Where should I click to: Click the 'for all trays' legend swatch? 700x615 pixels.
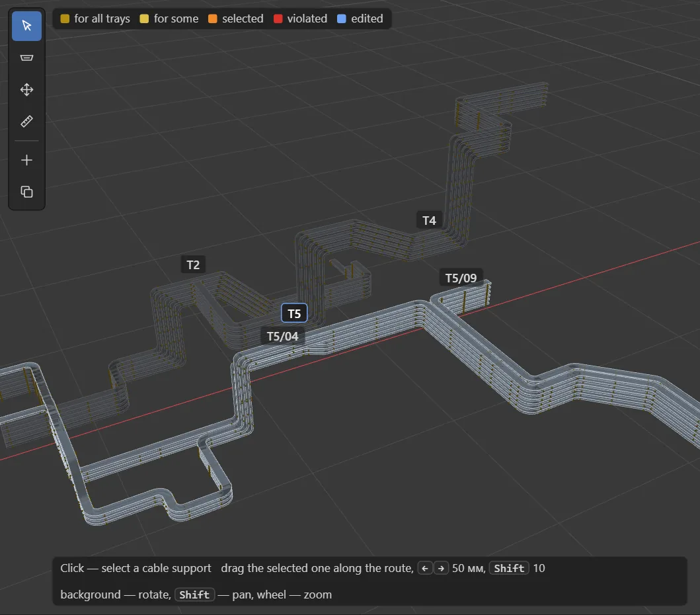coord(65,19)
